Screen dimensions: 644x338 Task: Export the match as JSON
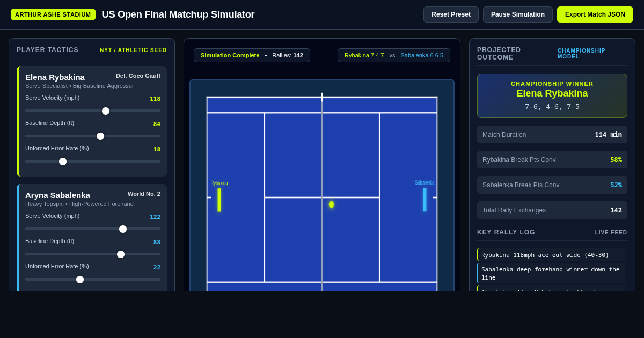[595, 14]
